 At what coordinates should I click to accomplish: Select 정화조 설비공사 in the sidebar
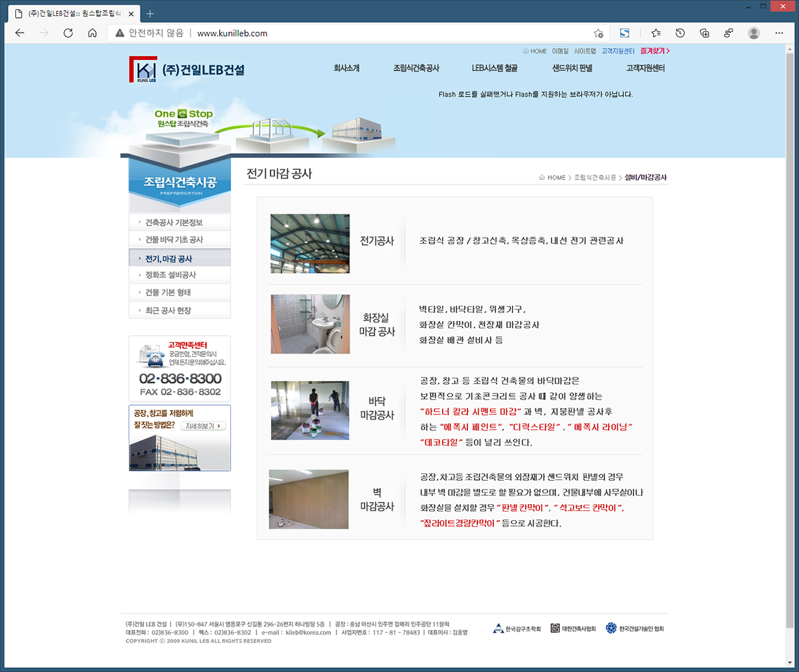point(170,275)
